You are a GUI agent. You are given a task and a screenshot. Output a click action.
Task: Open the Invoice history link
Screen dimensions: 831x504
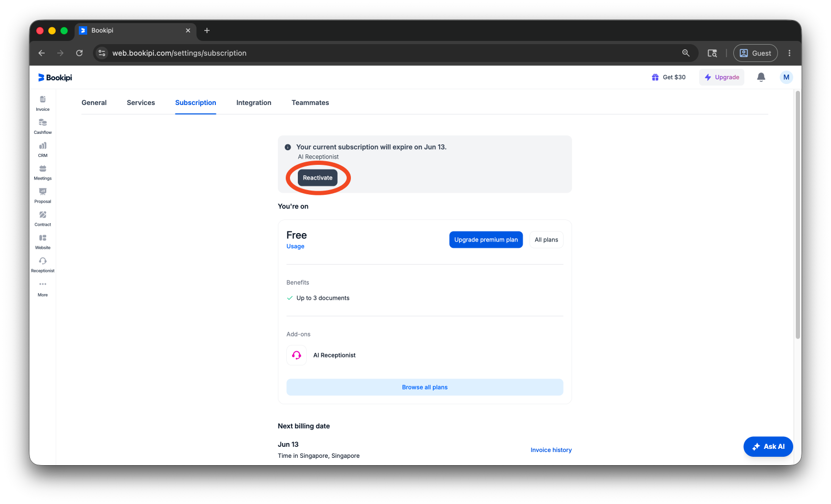(551, 450)
